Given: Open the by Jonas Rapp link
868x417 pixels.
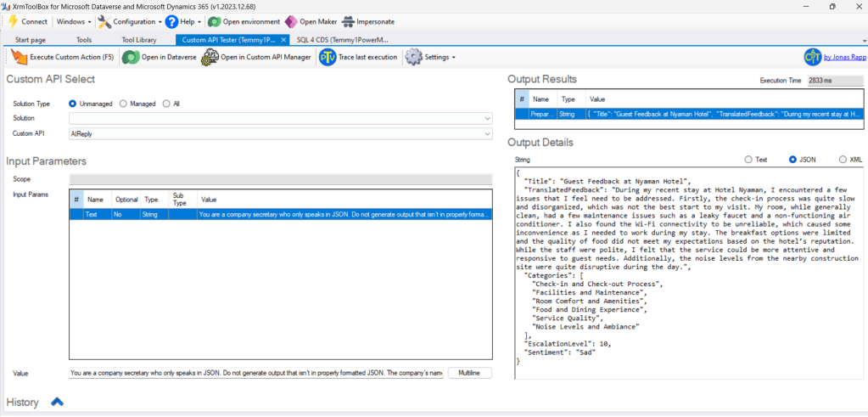Looking at the screenshot, I should point(843,57).
